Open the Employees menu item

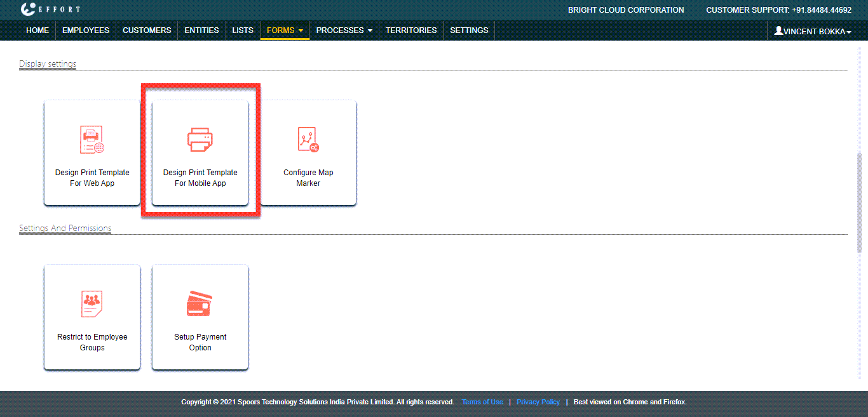[x=86, y=30]
